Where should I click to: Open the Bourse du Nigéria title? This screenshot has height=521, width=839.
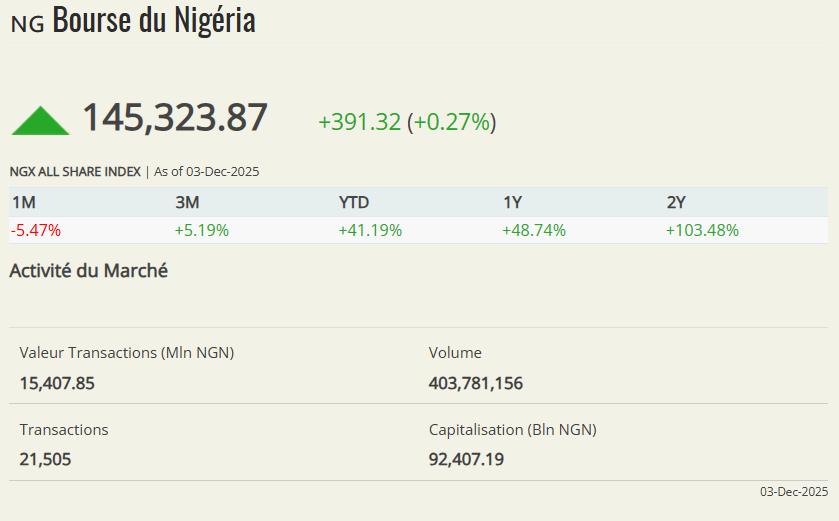click(x=154, y=20)
